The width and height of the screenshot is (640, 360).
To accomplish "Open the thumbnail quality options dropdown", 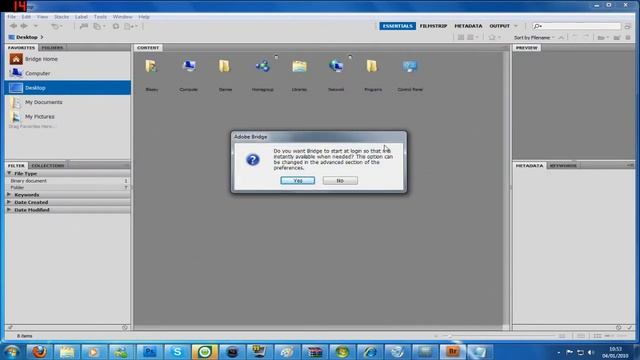I will coord(472,38).
